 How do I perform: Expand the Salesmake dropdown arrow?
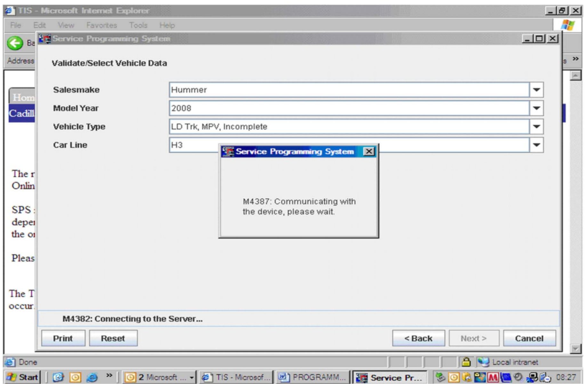(x=536, y=90)
